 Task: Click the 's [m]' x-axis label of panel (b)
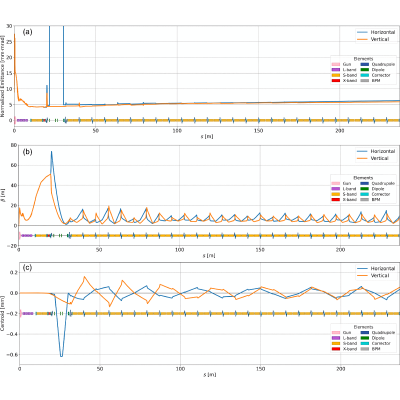point(209,256)
